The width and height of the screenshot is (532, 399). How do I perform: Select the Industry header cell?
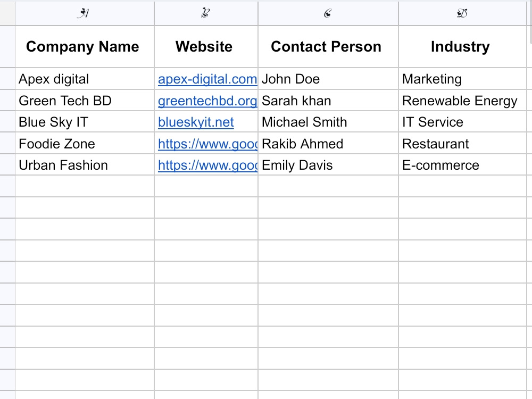(462, 46)
